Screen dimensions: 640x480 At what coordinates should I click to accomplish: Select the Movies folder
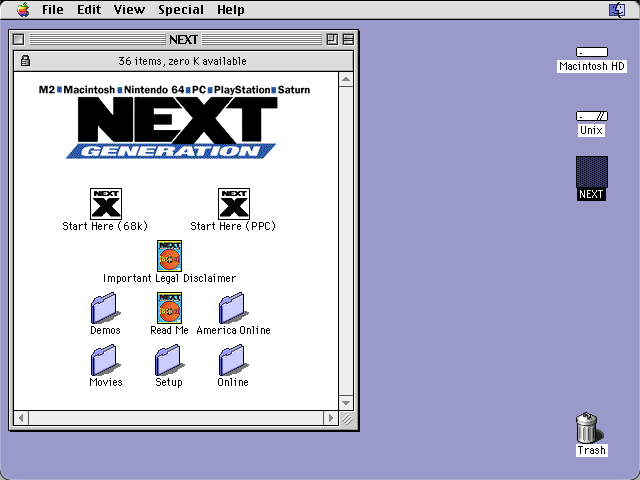pos(105,360)
